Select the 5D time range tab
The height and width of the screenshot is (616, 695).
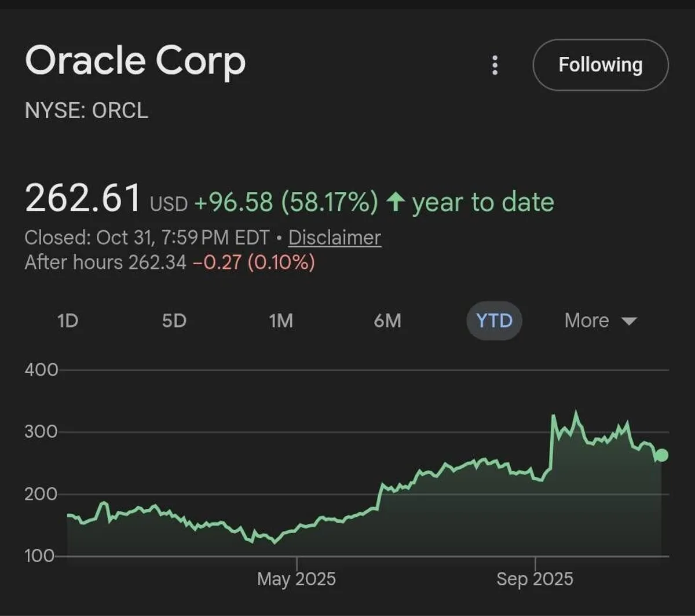tap(174, 320)
